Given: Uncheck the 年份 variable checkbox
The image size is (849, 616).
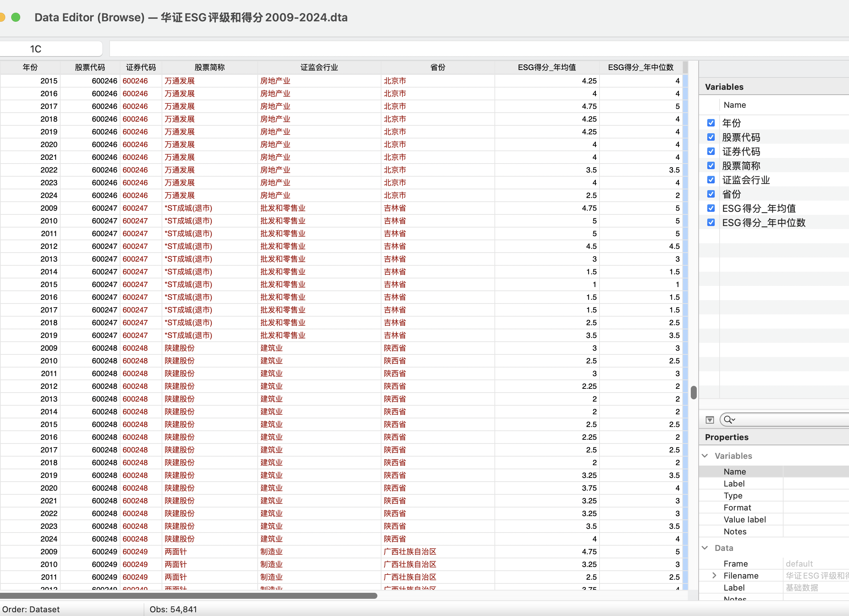Looking at the screenshot, I should [x=711, y=123].
